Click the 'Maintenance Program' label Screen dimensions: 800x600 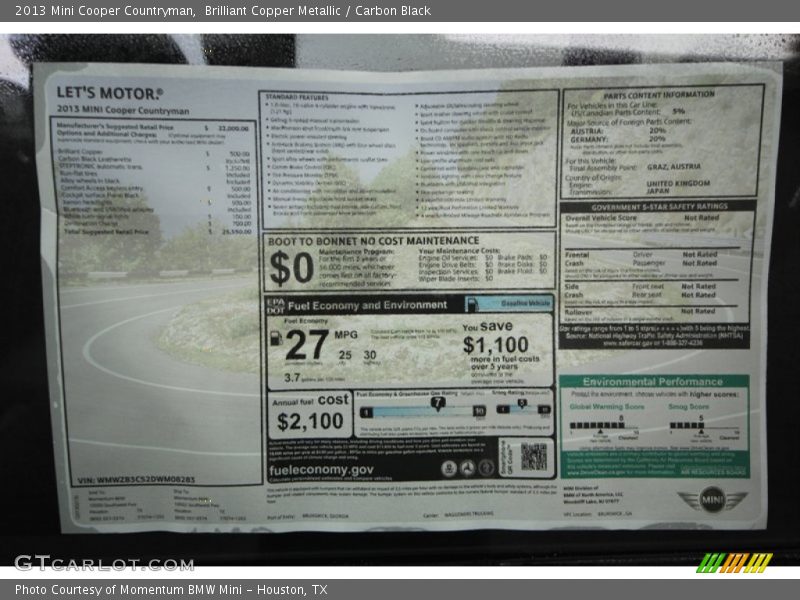pyautogui.click(x=356, y=252)
